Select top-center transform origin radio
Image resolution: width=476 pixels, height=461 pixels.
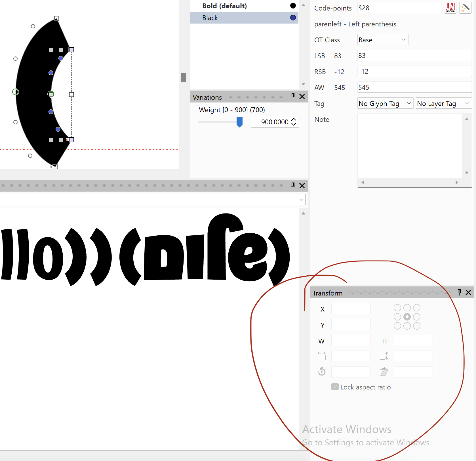coord(407,308)
